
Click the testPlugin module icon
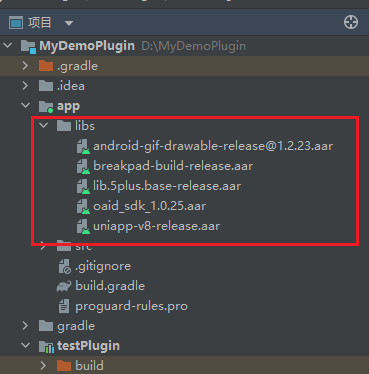pos(46,347)
